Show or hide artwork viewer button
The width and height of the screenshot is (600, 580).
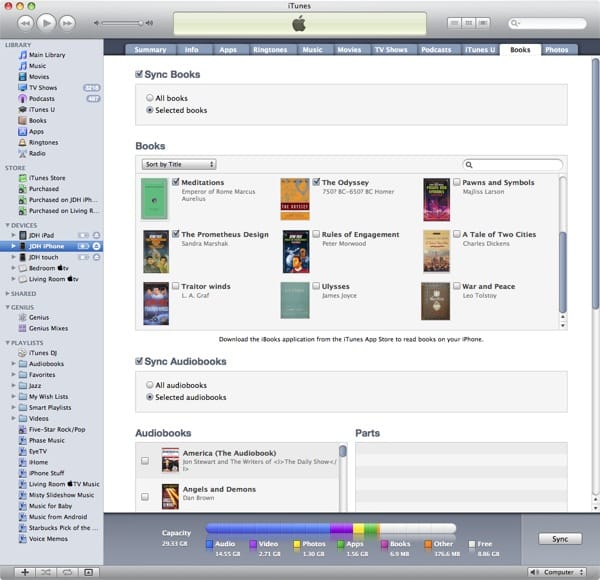(x=88, y=572)
